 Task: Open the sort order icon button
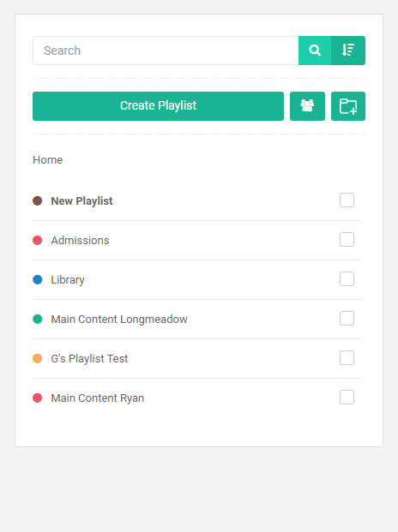(348, 51)
